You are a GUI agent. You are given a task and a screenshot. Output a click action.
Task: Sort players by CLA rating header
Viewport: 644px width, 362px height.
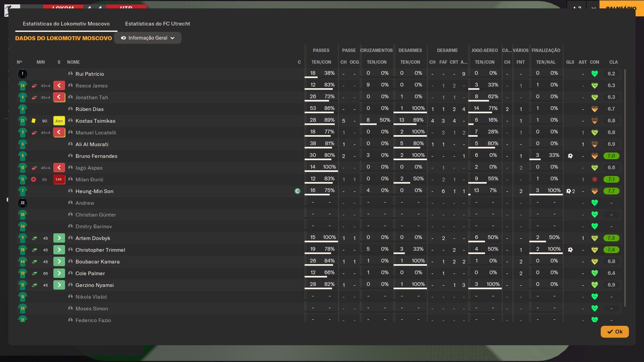tap(613, 62)
